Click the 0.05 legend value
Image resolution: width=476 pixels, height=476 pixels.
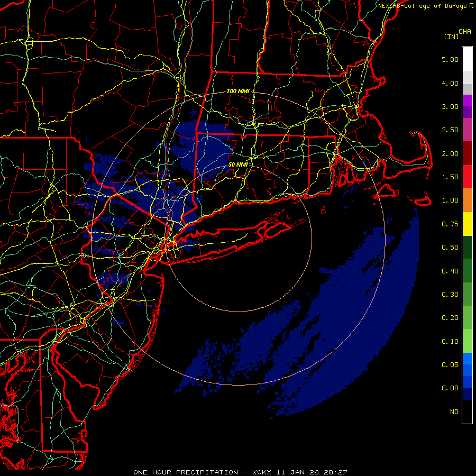tap(450, 365)
